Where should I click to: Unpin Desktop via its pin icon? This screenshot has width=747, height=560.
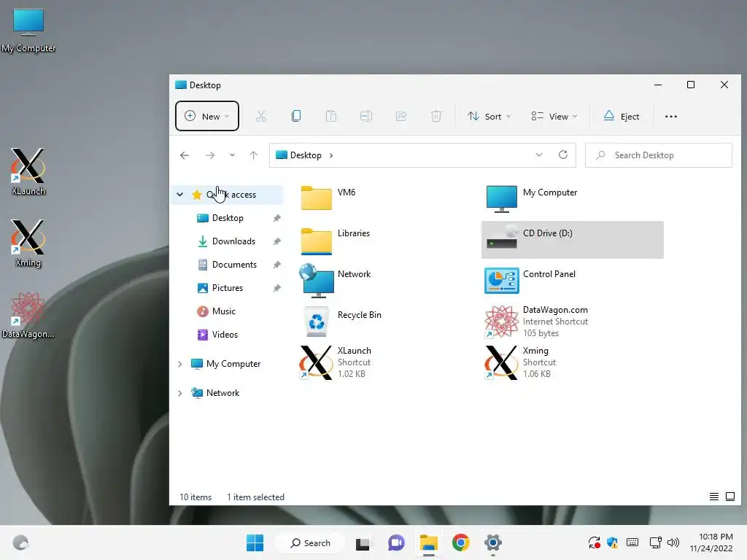point(276,218)
